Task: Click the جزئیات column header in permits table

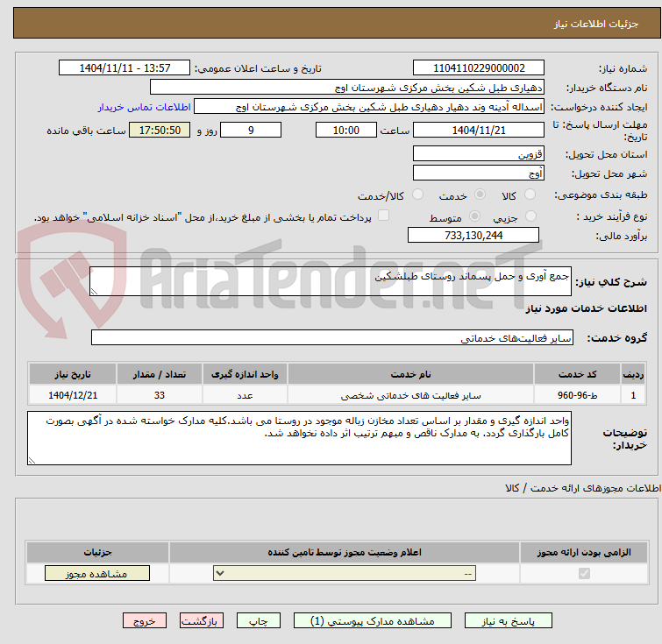Action: (x=97, y=552)
